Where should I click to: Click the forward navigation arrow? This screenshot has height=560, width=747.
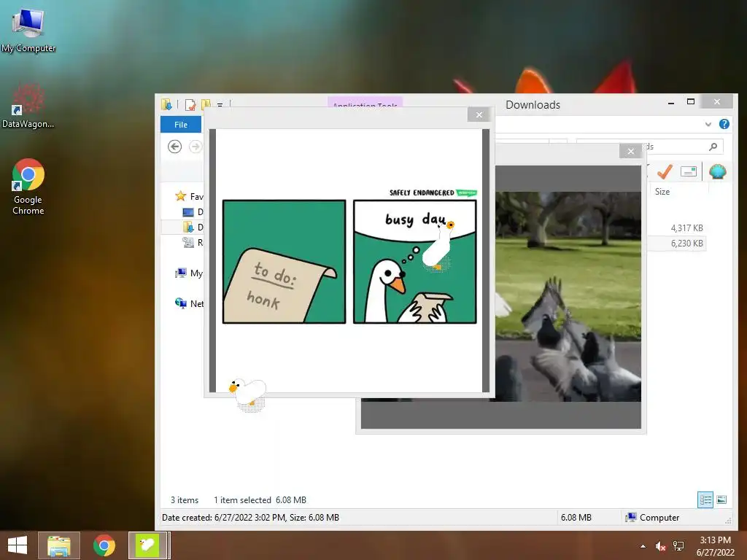[196, 146]
